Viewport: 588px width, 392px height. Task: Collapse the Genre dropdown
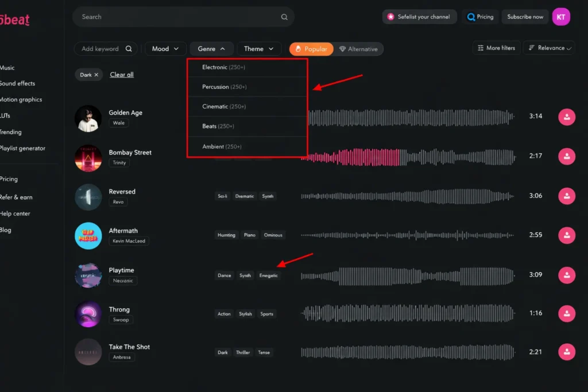pos(211,49)
